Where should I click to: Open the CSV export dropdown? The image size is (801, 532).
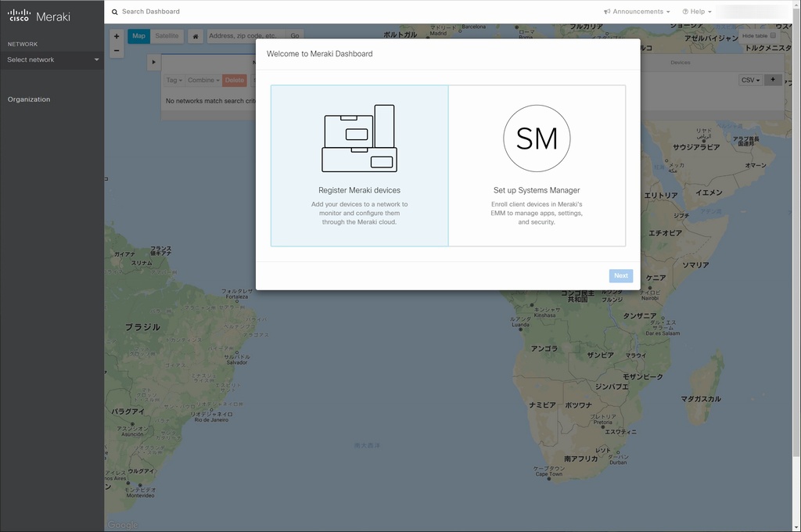pos(750,81)
